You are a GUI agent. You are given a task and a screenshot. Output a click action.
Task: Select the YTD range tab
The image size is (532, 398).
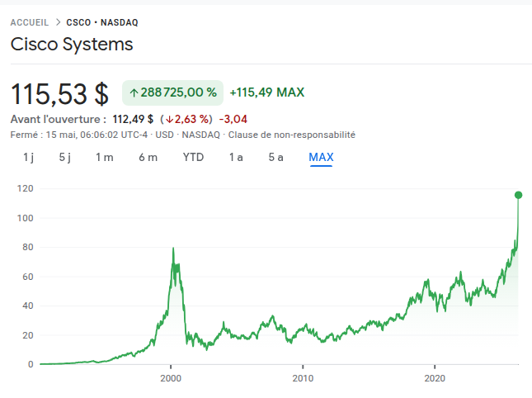point(193,157)
